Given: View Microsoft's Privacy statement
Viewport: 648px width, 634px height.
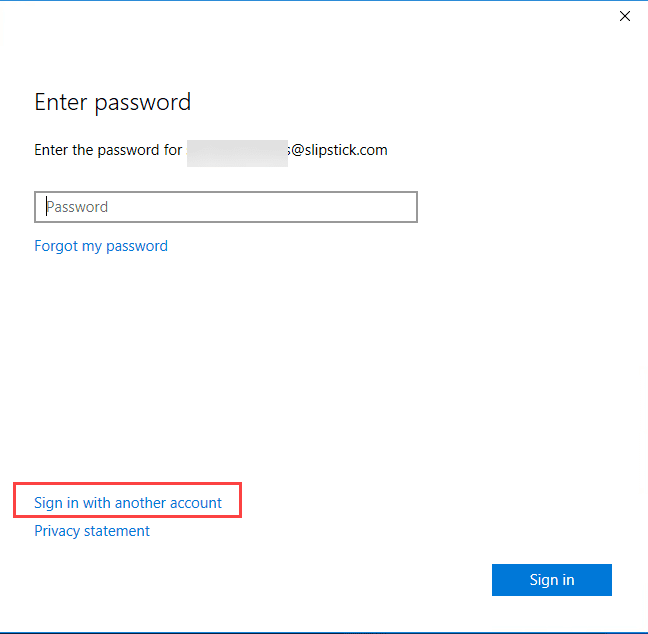Looking at the screenshot, I should click(92, 531).
